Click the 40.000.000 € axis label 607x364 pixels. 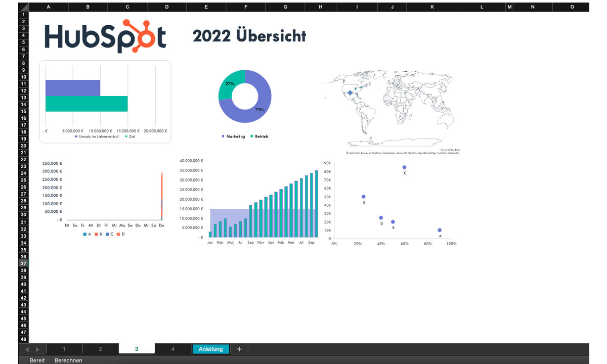tap(191, 161)
